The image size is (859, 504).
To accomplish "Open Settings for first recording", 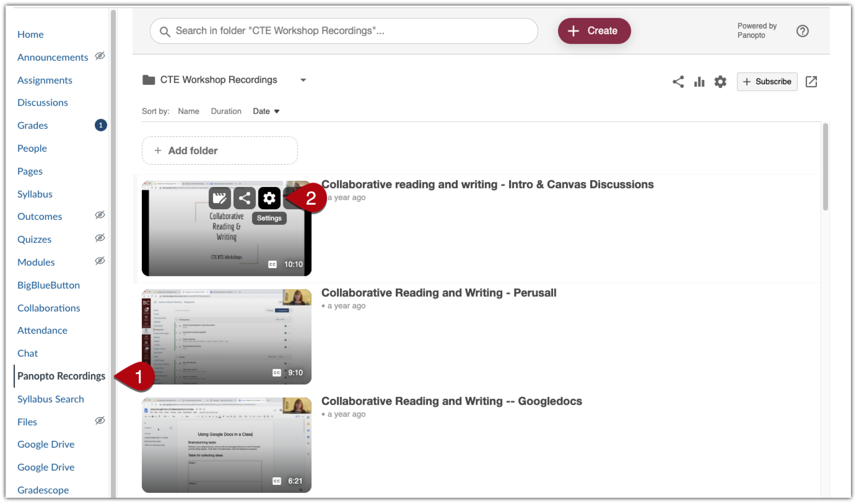I will tap(270, 198).
